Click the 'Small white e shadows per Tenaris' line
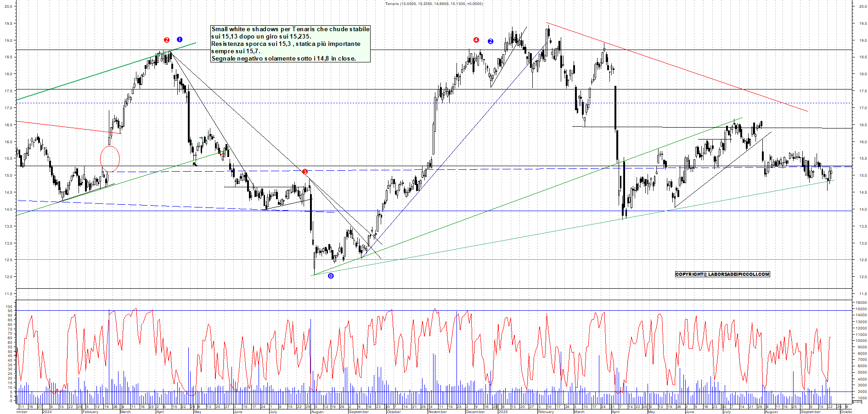868x414 pixels. tap(290, 29)
